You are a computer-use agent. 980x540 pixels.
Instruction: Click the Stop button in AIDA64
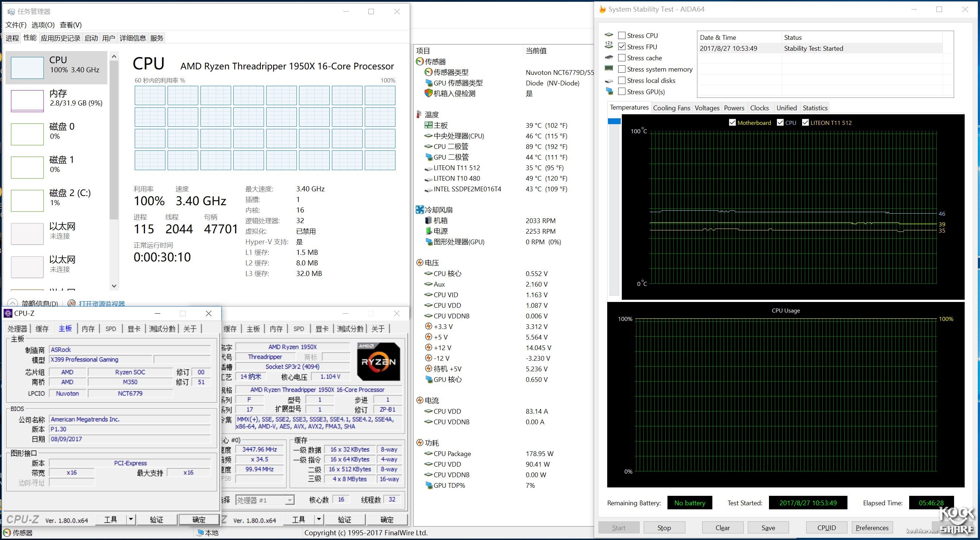[664, 528]
